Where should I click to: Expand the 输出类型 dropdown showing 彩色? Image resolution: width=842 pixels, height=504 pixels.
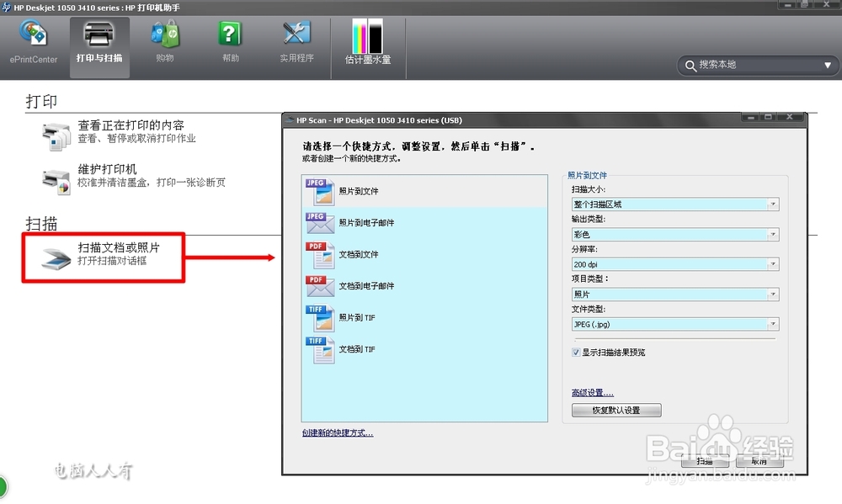pos(773,234)
